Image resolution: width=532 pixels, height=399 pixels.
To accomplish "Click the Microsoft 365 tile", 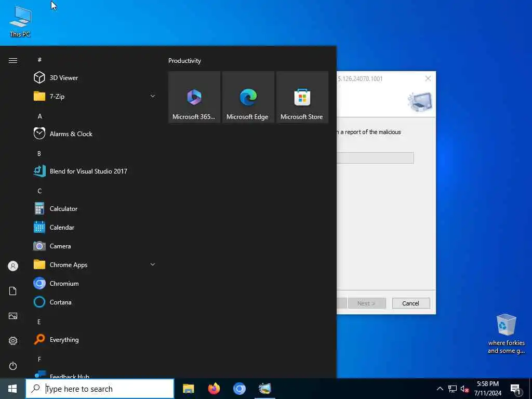I will point(194,97).
